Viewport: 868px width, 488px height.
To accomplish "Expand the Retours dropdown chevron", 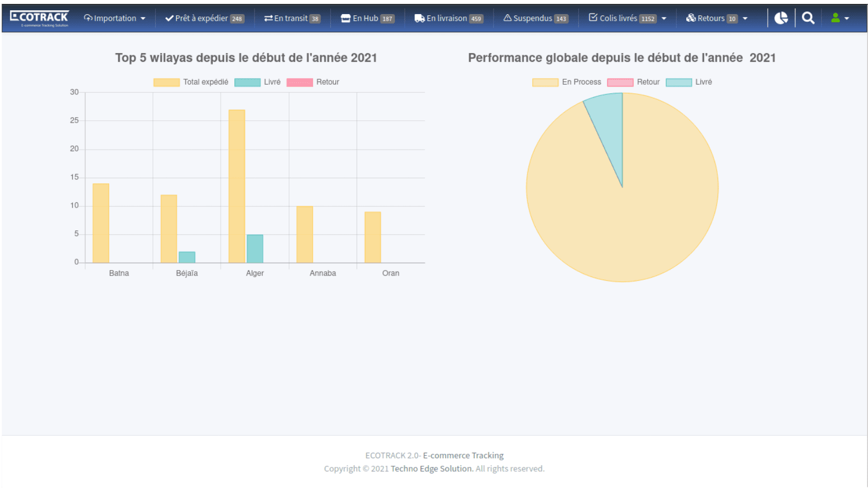I will click(x=744, y=18).
